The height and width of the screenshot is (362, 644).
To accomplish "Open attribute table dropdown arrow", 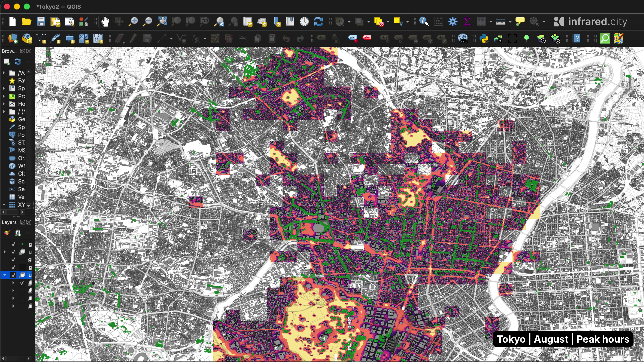I will coord(491,22).
